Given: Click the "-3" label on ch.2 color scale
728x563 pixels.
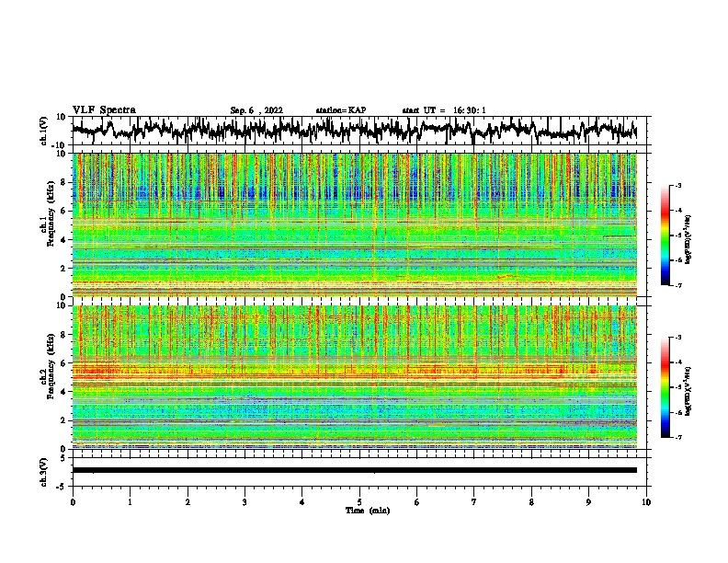Looking at the screenshot, I should [x=677, y=338].
